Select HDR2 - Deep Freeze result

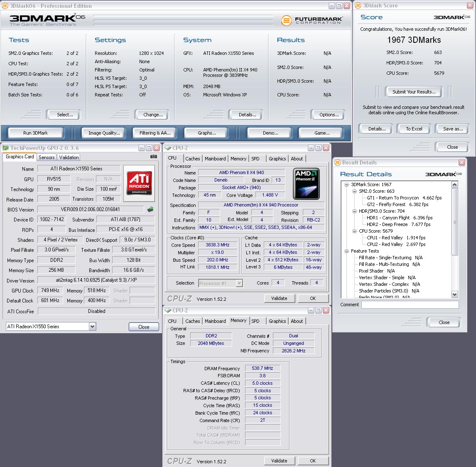coord(398,225)
